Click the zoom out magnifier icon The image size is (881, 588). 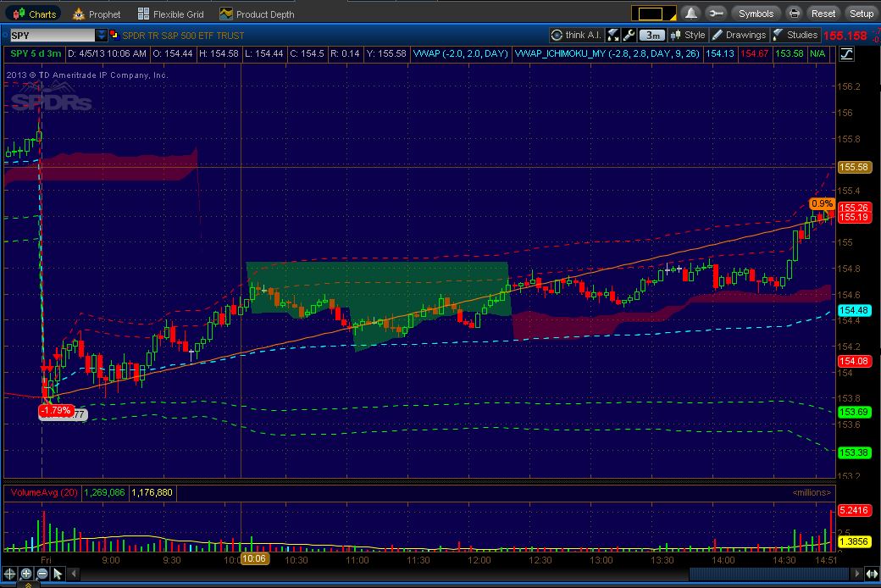coord(42,574)
